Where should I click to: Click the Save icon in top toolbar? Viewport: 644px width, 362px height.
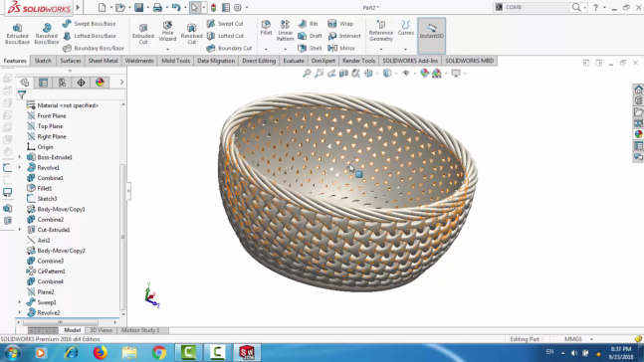[138, 7]
